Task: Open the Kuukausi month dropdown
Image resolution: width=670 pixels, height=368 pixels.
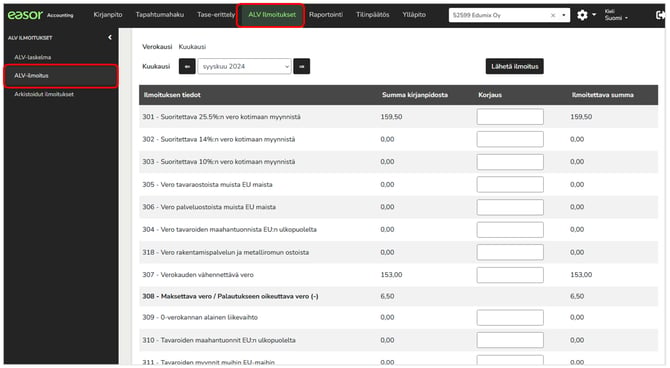Action: pos(244,66)
